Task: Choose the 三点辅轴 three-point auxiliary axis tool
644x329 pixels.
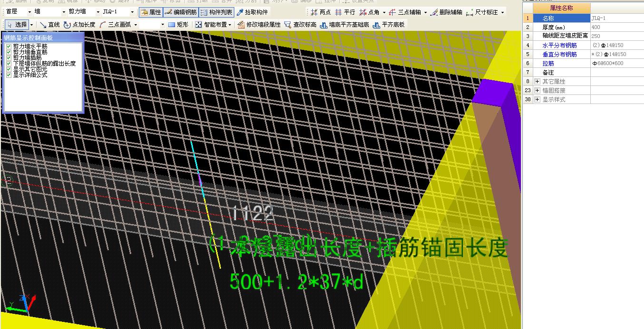Action: 404,12
